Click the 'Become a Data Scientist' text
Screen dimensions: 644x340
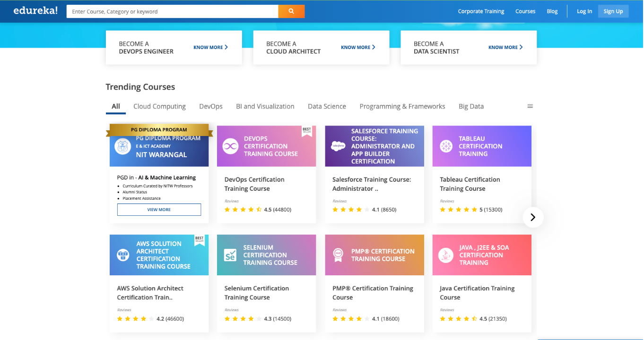436,48
